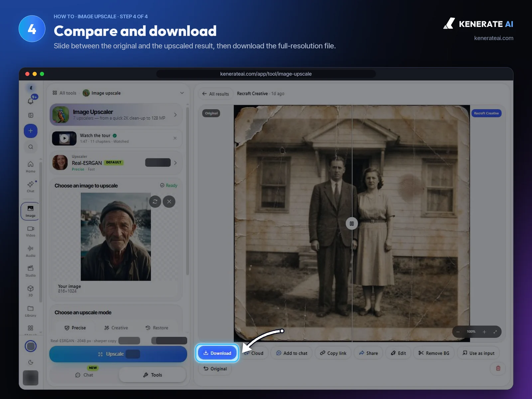Open the Image Upscaler banner chevron
This screenshot has height=399, width=532.
point(176,115)
